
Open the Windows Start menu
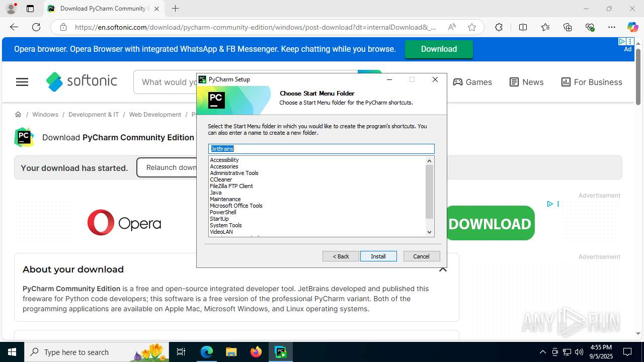(x=12, y=352)
